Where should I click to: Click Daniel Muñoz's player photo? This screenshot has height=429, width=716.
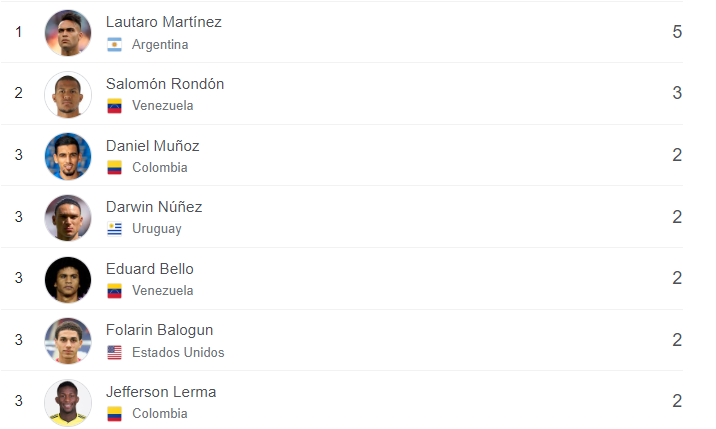68,156
